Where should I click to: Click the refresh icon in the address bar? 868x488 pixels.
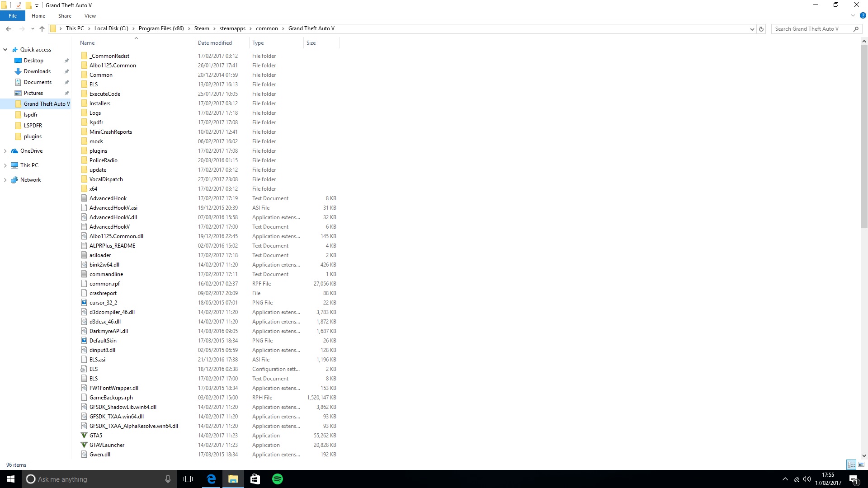(761, 29)
